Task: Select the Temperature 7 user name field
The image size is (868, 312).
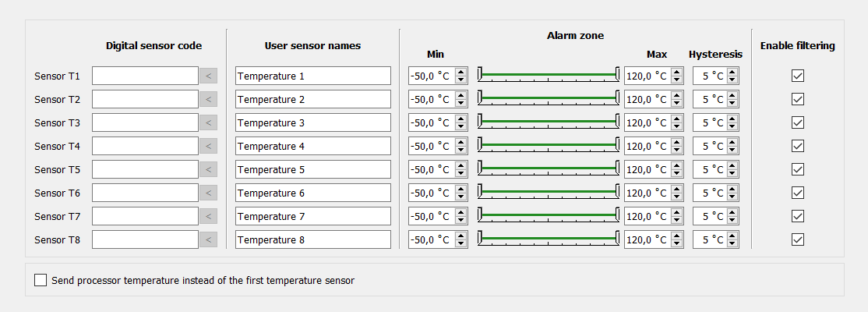Action: tap(312, 216)
